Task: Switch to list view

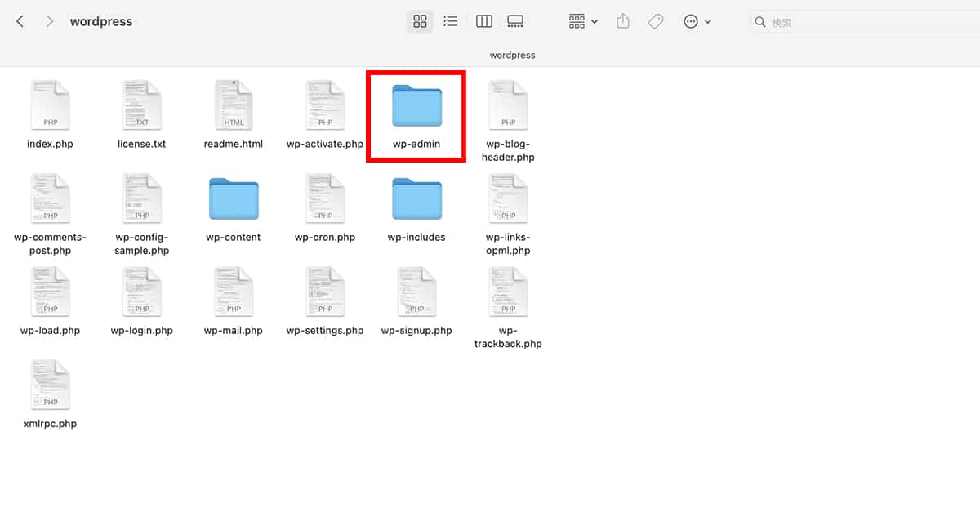Action: 451,22
